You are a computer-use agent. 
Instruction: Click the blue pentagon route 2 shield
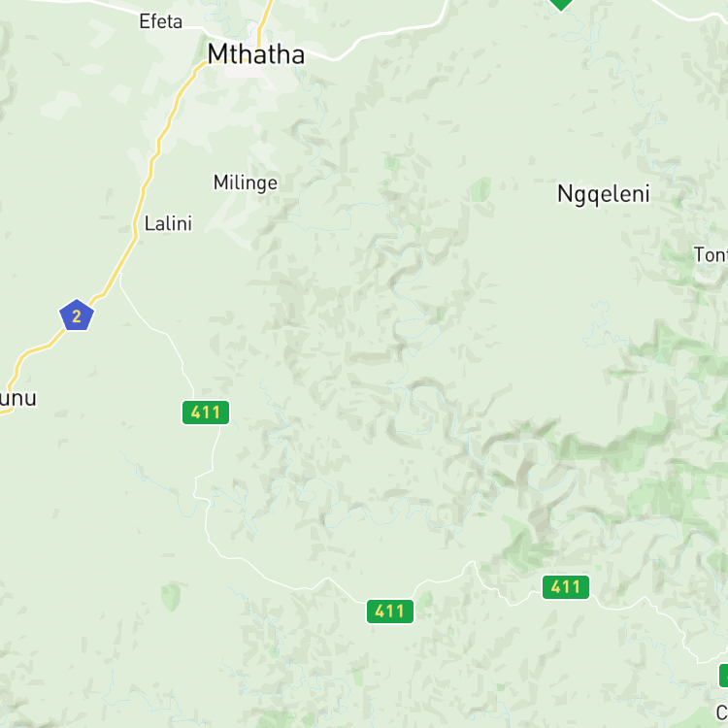(77, 315)
